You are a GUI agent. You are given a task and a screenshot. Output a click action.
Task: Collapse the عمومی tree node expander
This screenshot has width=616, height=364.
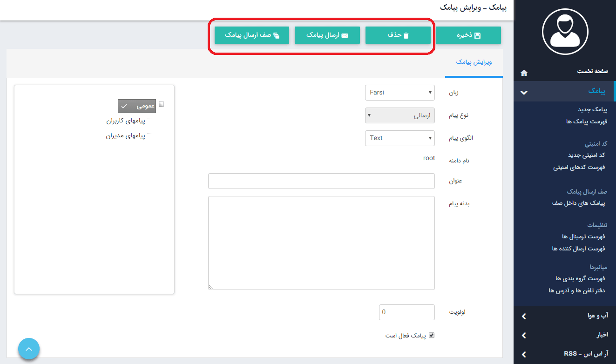[161, 104]
